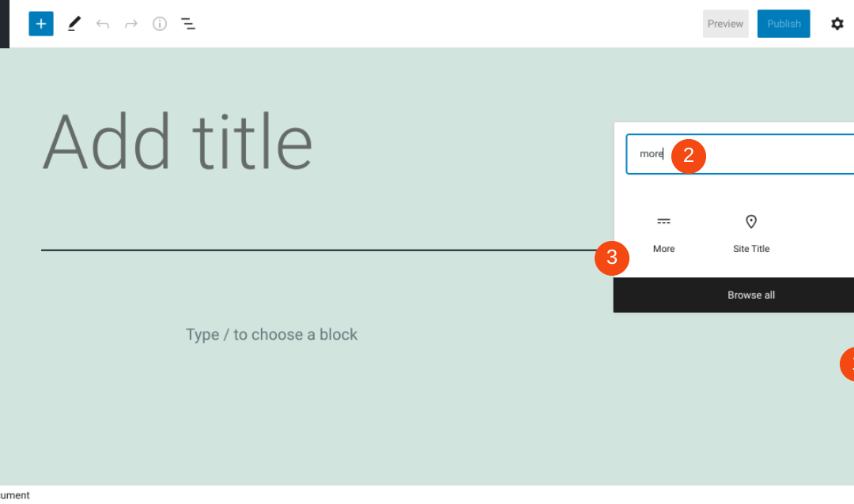The width and height of the screenshot is (854, 504).
Task: Click "Type / to choose a block" placeholder
Action: pyautogui.click(x=271, y=335)
